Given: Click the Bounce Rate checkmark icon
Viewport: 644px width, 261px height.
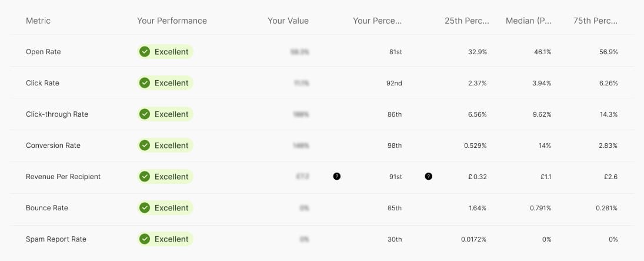Looking at the screenshot, I should 145,208.
